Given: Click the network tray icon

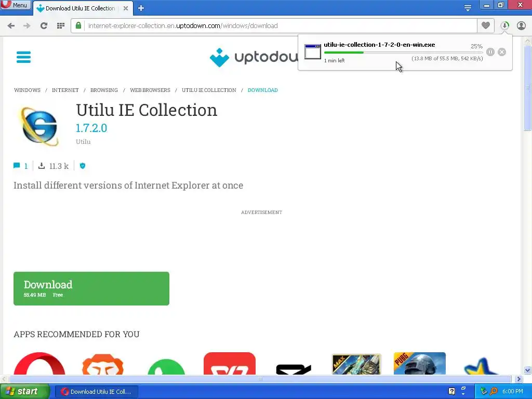Looking at the screenshot, I should click(x=484, y=391).
